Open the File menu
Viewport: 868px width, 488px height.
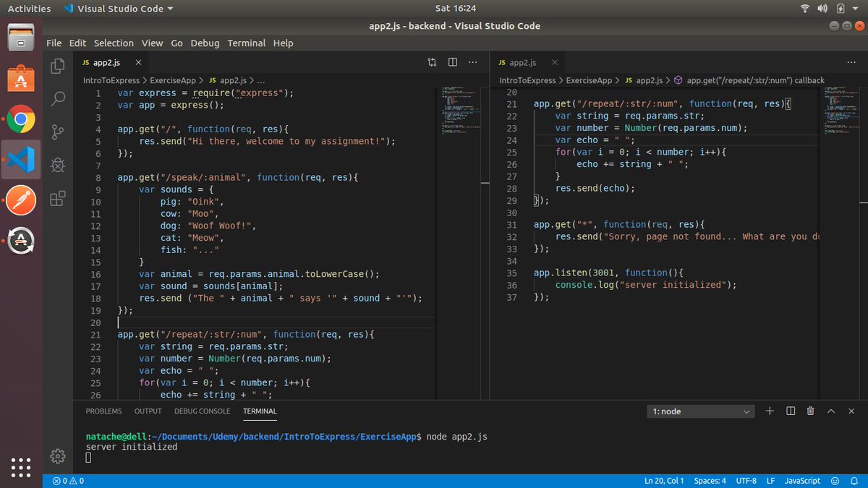pos(54,43)
